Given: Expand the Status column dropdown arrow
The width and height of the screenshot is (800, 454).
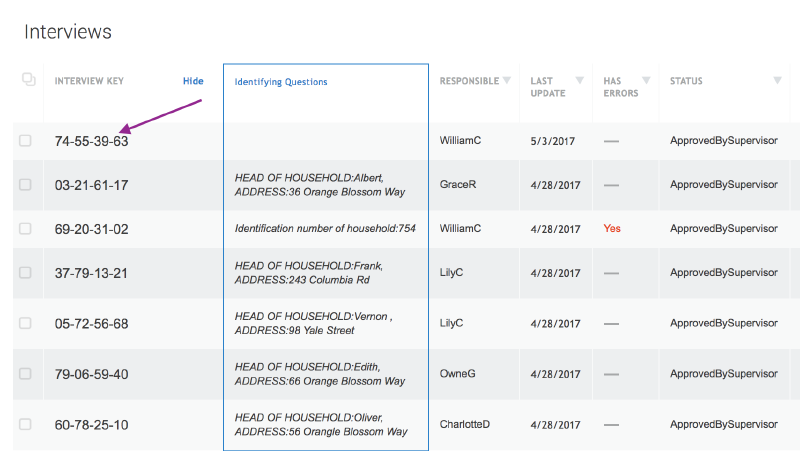Looking at the screenshot, I should [777, 81].
